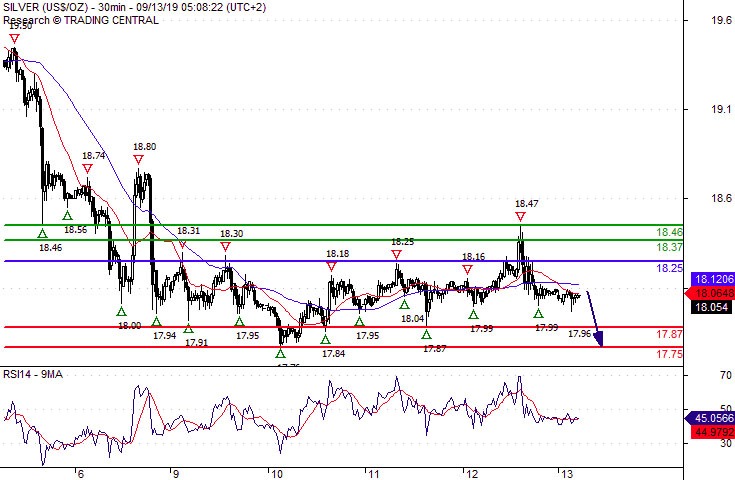Viewport: 735px width, 480px height.
Task: Click the blue downward forecast arrow
Action: pyautogui.click(x=595, y=319)
